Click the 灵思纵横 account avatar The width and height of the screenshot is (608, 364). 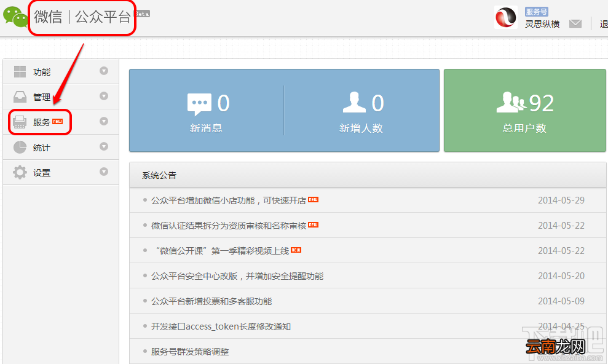pos(505,17)
